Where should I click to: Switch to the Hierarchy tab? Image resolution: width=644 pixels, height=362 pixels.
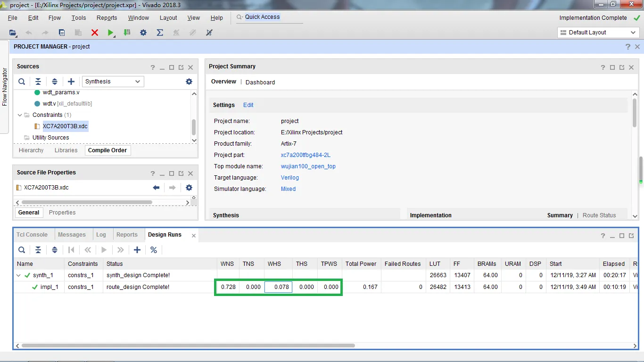pos(31,150)
